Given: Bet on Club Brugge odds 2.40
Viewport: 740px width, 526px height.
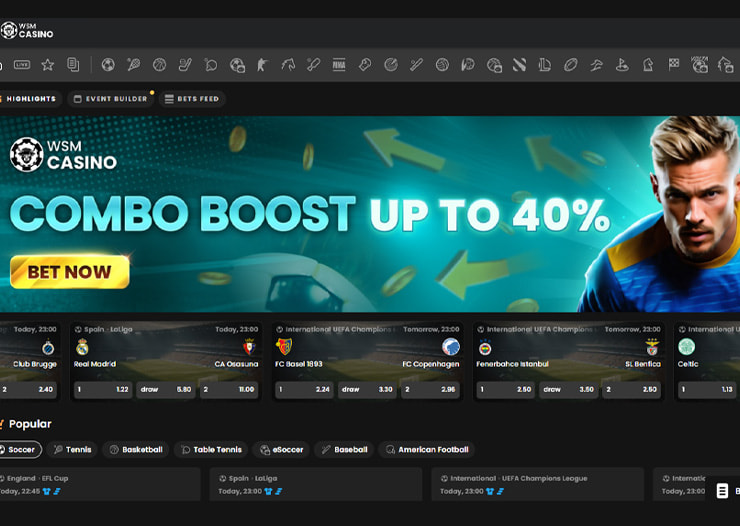Looking at the screenshot, I should pyautogui.click(x=28, y=390).
